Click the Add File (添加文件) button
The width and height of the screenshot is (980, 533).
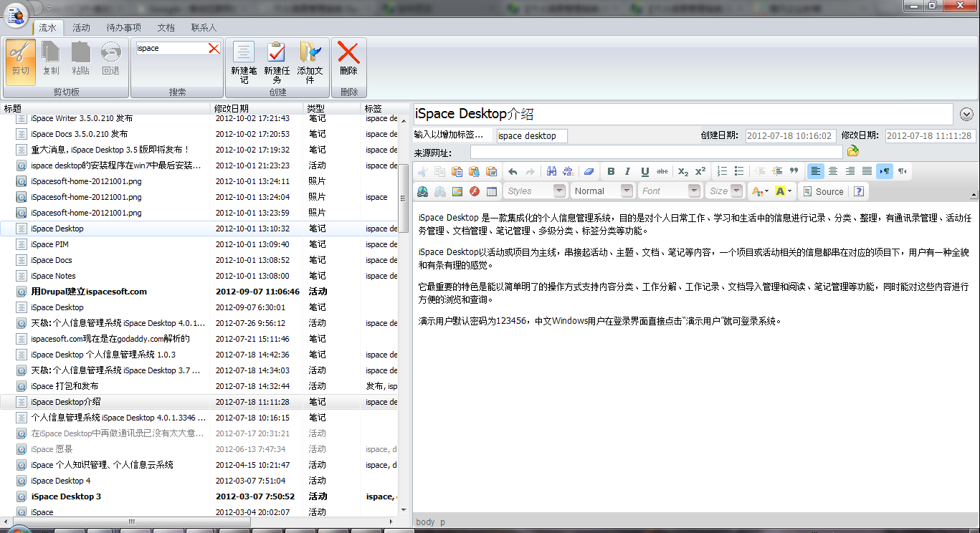pos(310,62)
